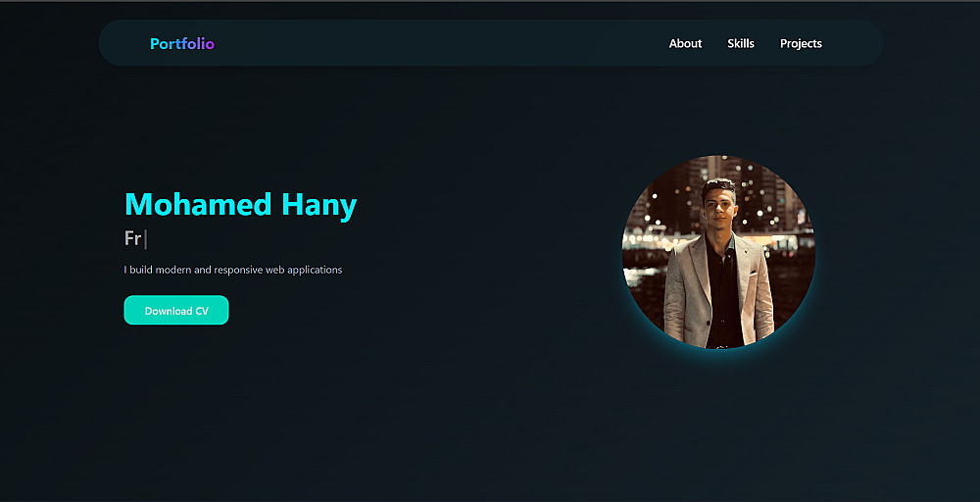Click the purple 'io' end of the logo

click(209, 44)
